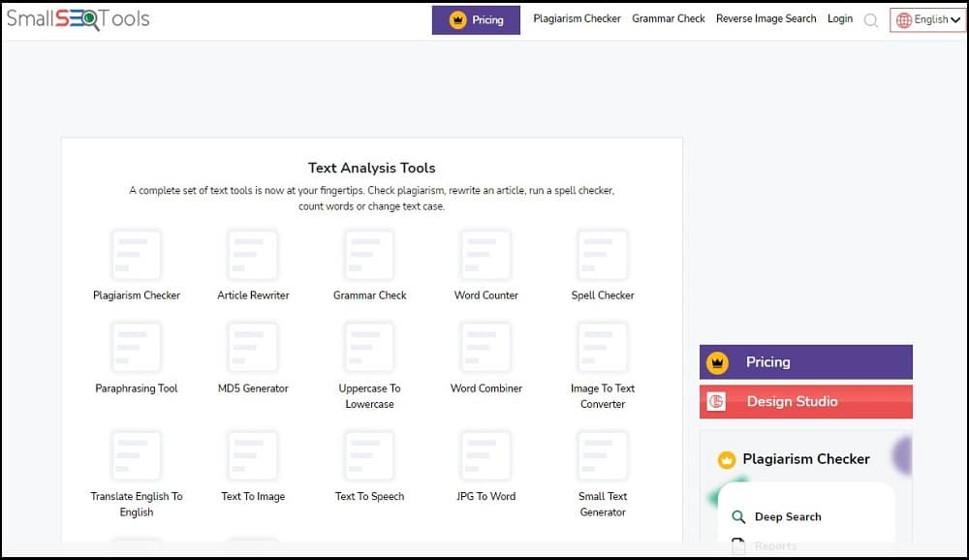This screenshot has height=560, width=969.
Task: Click the Small Text Generator tool icon
Action: point(603,455)
